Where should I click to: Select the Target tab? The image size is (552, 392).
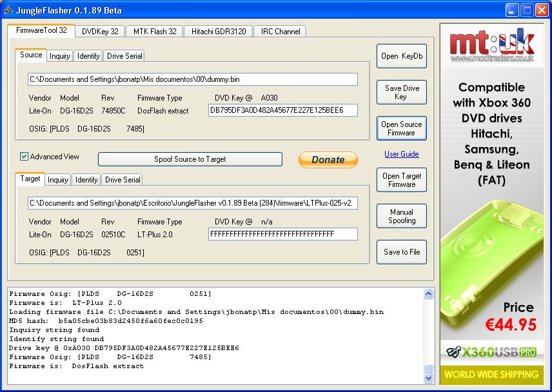(30, 179)
